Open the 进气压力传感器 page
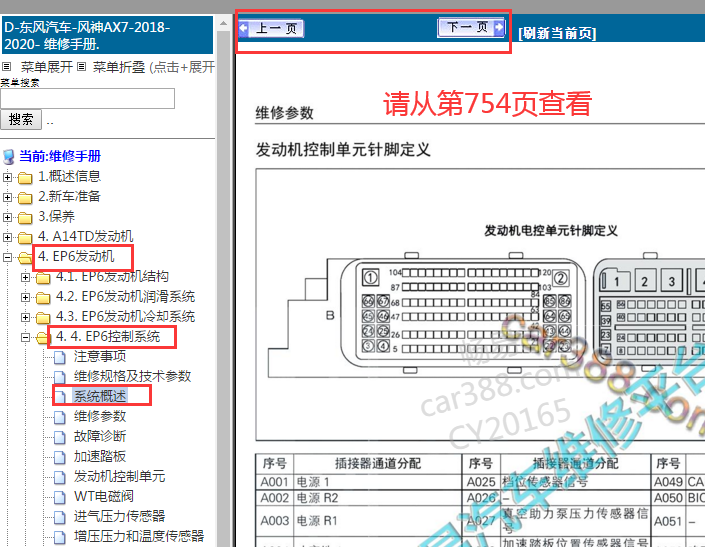 point(120,516)
